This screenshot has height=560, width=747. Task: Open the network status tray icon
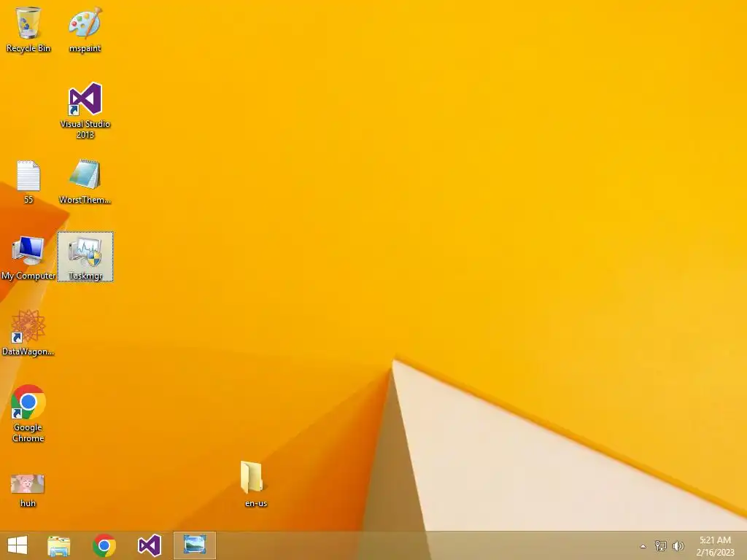[660, 545]
